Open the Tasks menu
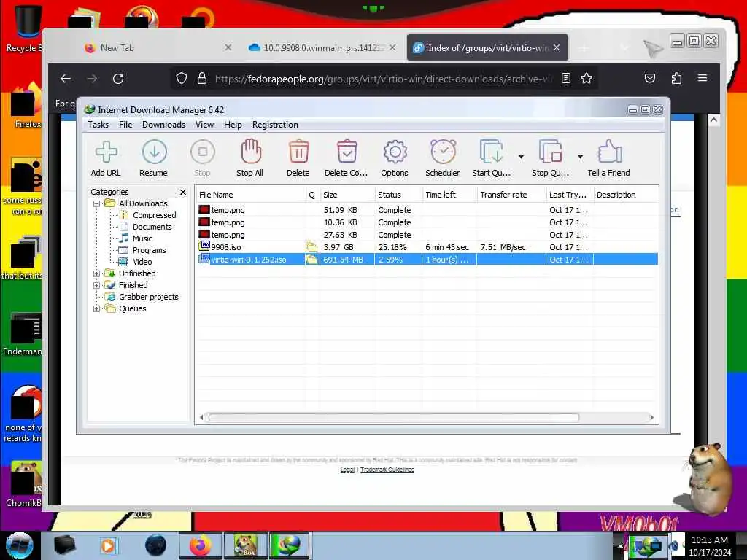Viewport: 747px width, 560px height. coord(98,125)
